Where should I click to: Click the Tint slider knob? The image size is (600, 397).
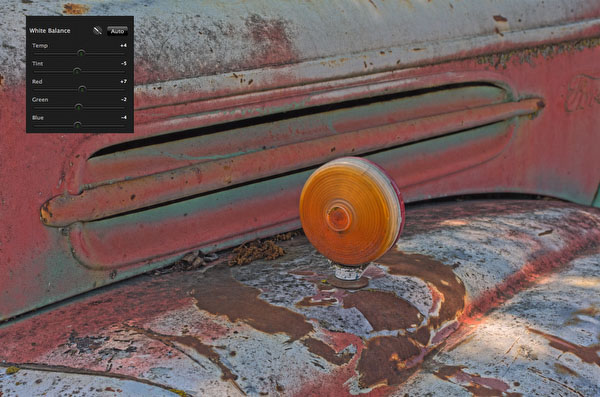point(77,71)
